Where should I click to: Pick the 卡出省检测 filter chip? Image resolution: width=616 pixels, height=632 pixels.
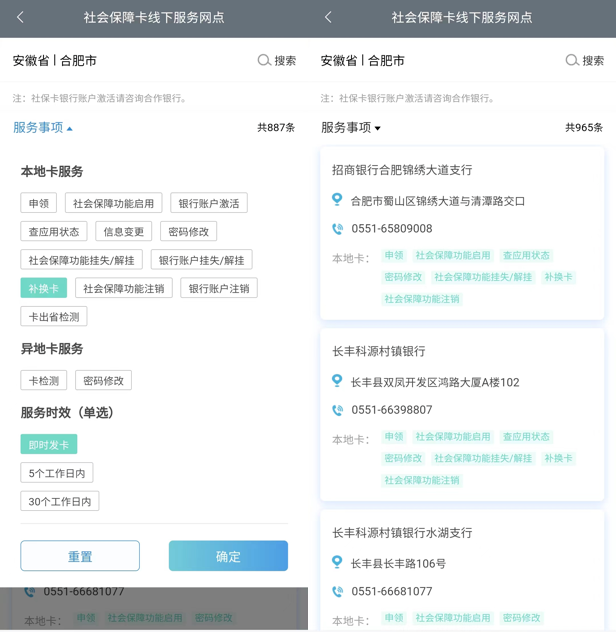(54, 316)
